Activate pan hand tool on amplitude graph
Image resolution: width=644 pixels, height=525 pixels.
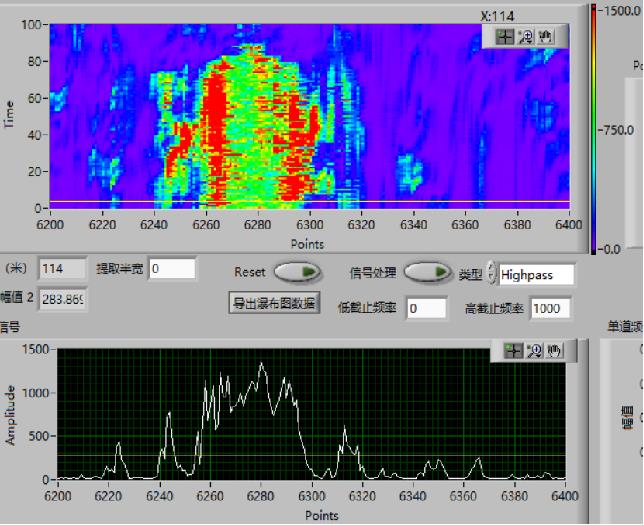[554, 350]
